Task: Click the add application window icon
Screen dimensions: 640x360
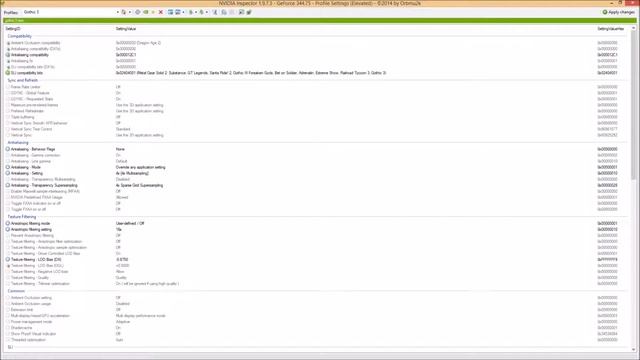Action: point(170,12)
